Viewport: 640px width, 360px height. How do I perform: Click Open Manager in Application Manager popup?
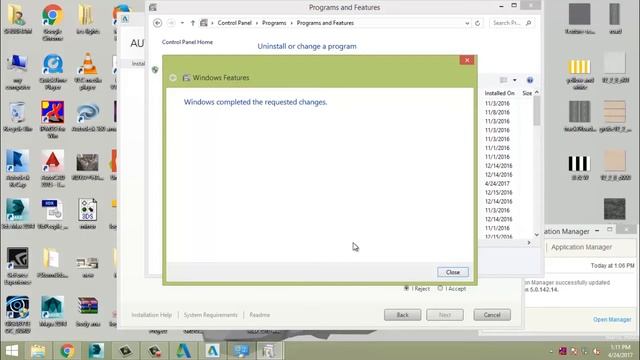coord(612,319)
